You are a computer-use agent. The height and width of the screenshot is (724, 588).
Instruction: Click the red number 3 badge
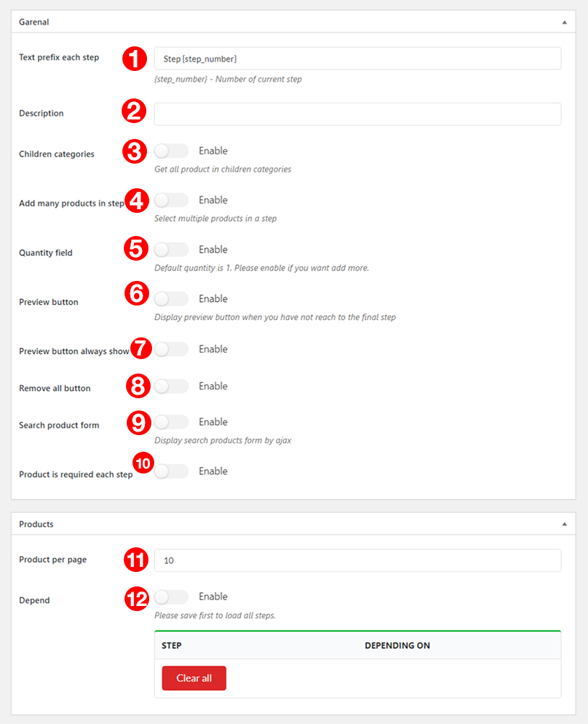click(x=135, y=151)
